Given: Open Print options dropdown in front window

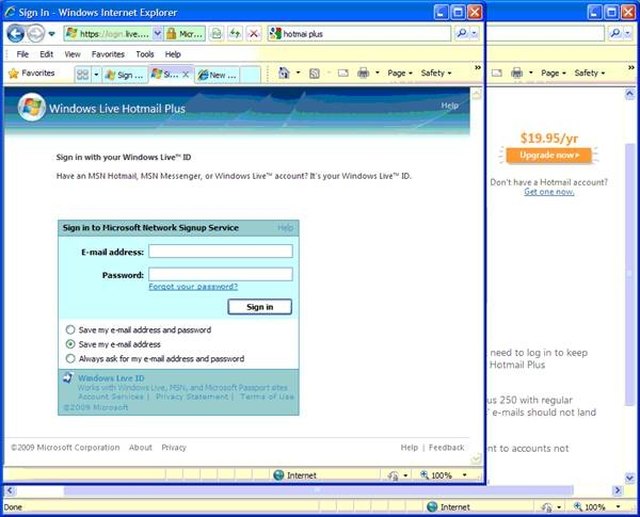Looking at the screenshot, I should (377, 73).
